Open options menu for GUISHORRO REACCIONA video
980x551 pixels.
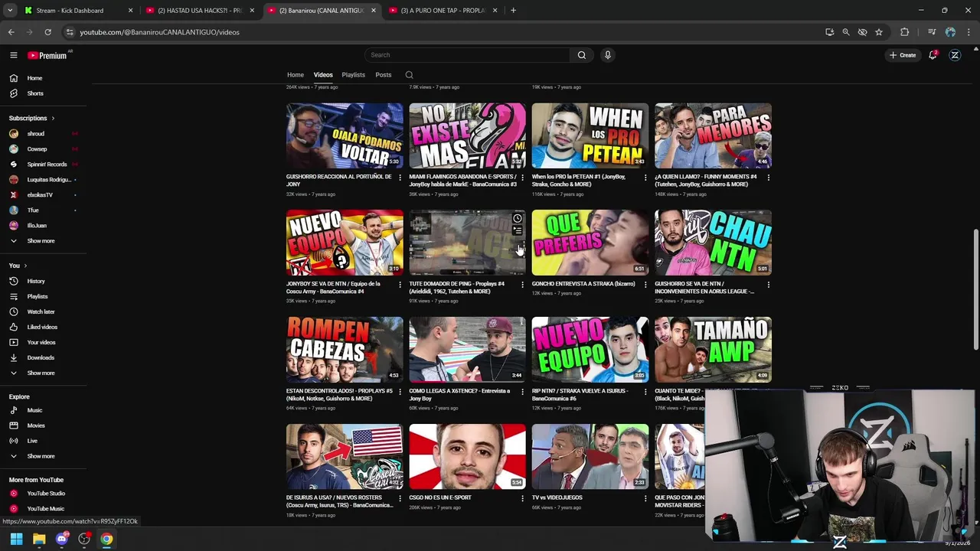(400, 177)
